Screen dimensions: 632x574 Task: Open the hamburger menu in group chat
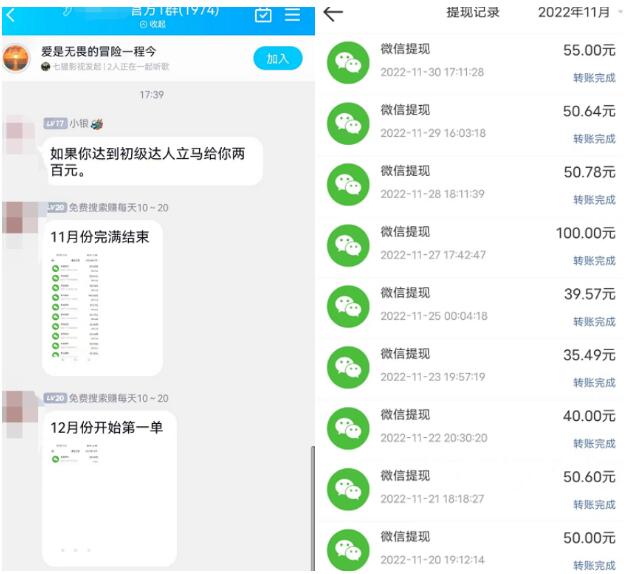[292, 14]
